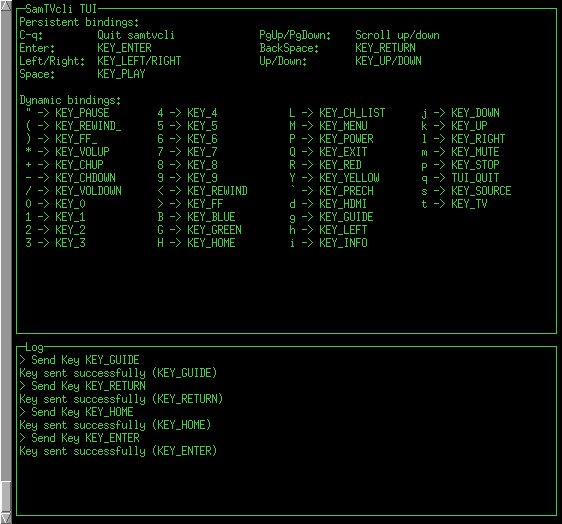Click the 'KEY_VOLDOWN' binding entry

point(88,191)
